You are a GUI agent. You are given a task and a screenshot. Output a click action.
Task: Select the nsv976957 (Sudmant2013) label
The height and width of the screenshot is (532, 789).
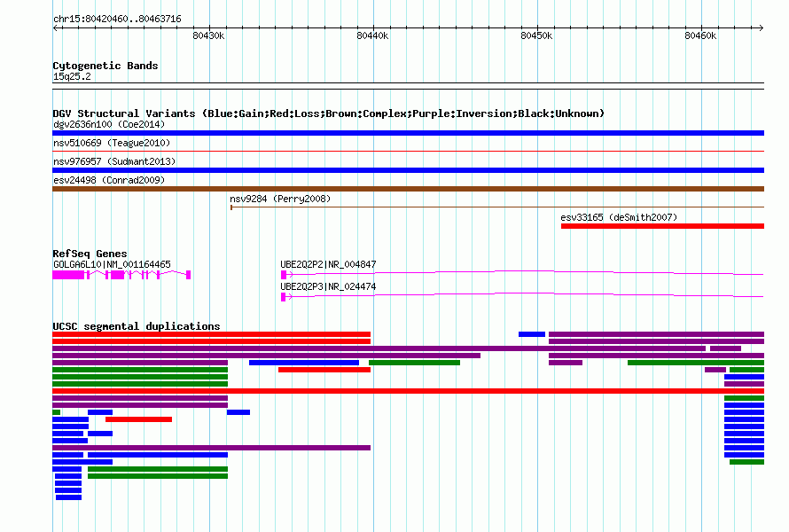point(114,161)
